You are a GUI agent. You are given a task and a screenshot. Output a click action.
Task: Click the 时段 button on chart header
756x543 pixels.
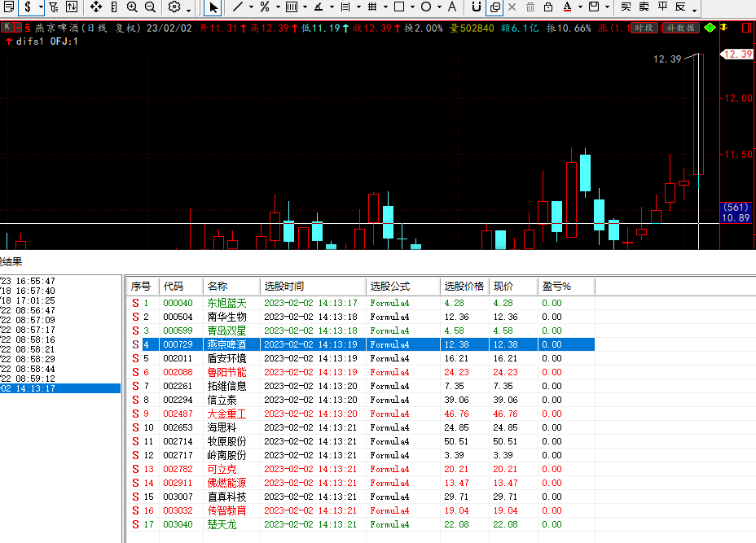pyautogui.click(x=644, y=28)
